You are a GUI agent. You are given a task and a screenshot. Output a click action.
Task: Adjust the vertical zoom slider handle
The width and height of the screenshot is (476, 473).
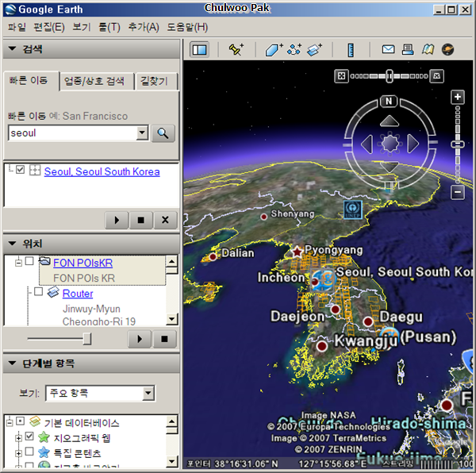point(458,144)
